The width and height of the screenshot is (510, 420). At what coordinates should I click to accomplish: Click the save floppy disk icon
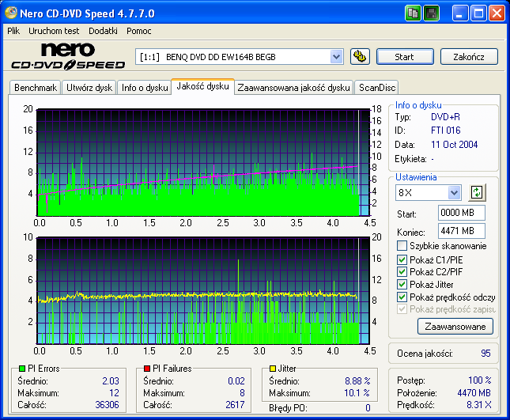point(431,13)
